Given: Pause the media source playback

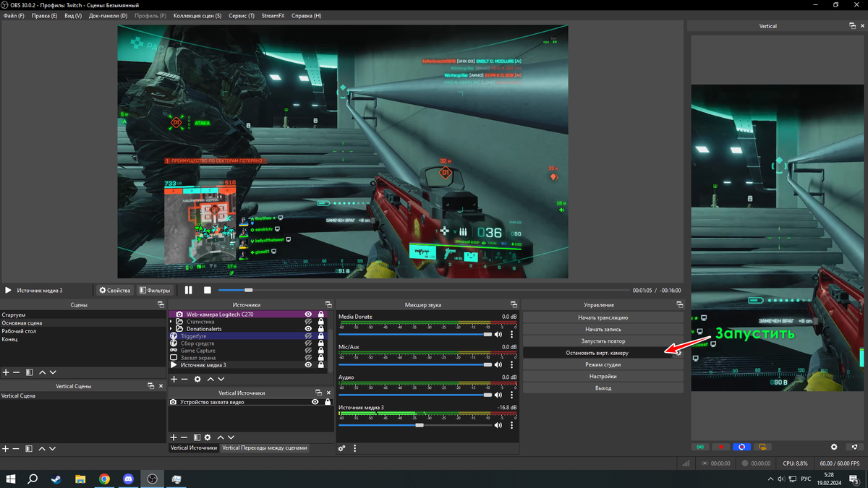Looking at the screenshot, I should click(188, 290).
